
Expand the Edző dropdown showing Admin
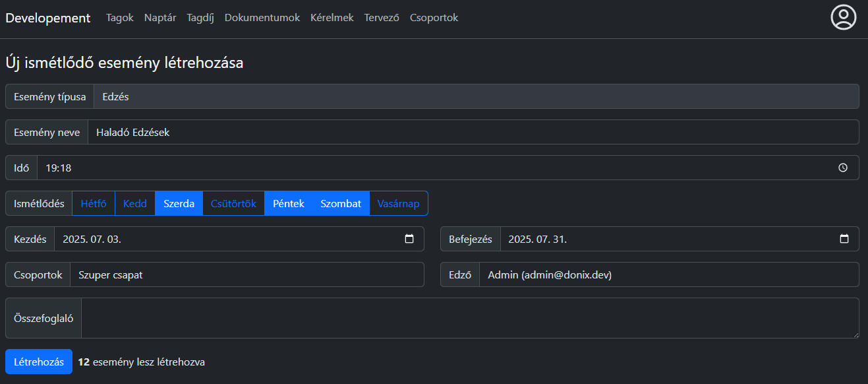click(x=668, y=274)
